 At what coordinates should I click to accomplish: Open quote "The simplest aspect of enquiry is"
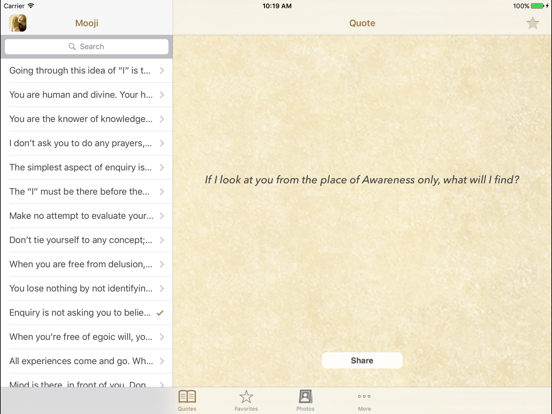point(87,168)
